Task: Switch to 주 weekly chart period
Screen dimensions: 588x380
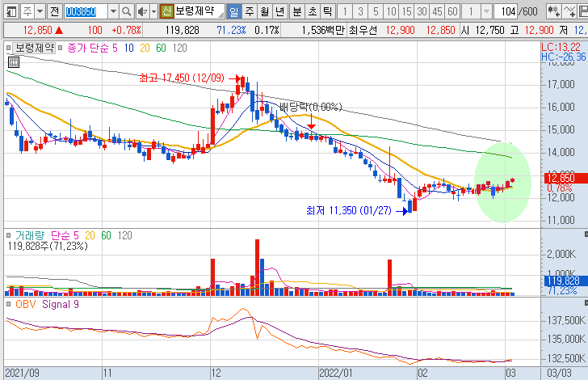Action: [x=249, y=12]
